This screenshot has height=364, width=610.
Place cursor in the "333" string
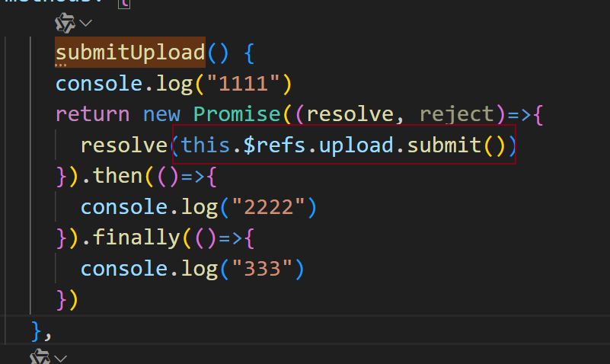click(262, 269)
